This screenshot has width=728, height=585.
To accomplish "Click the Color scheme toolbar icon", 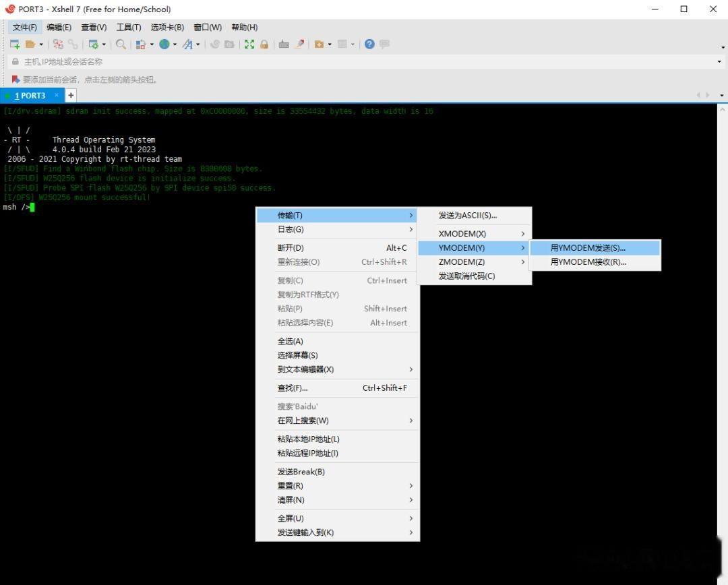I will click(141, 44).
